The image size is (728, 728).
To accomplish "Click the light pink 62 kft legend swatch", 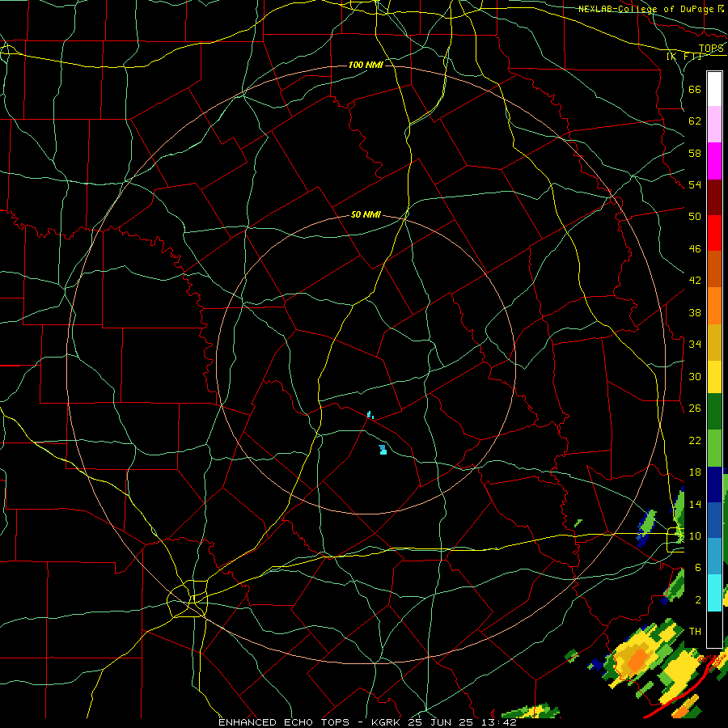I will [x=714, y=124].
